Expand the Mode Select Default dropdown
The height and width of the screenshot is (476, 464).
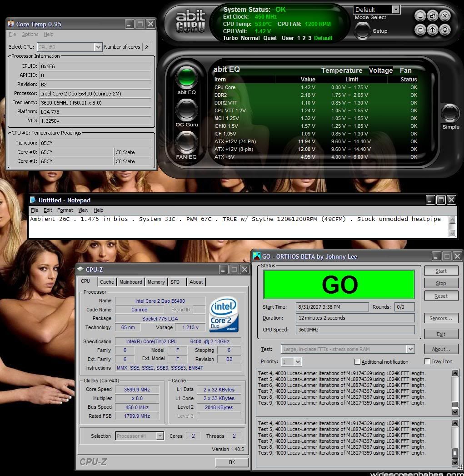(395, 10)
